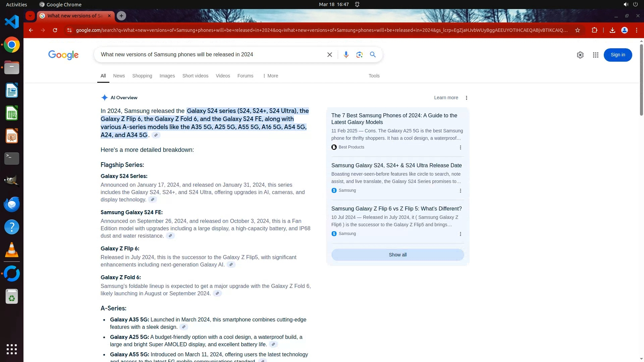
Task: Expand the More search filters dropdown
Action: 270,76
